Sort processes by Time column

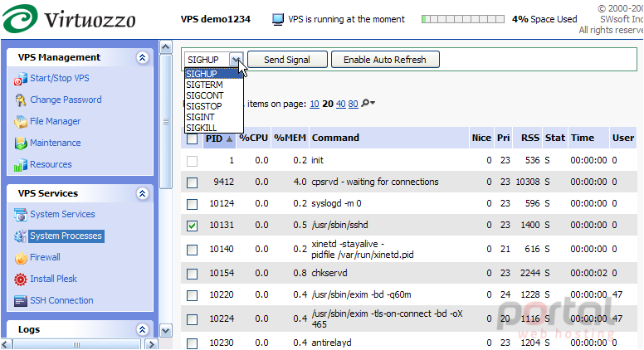click(x=583, y=138)
